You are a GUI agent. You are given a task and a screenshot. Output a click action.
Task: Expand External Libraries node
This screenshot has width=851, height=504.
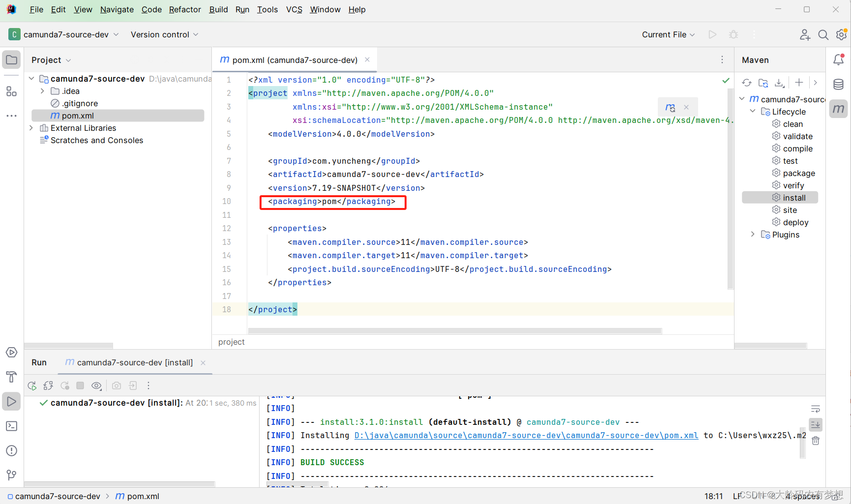(31, 128)
